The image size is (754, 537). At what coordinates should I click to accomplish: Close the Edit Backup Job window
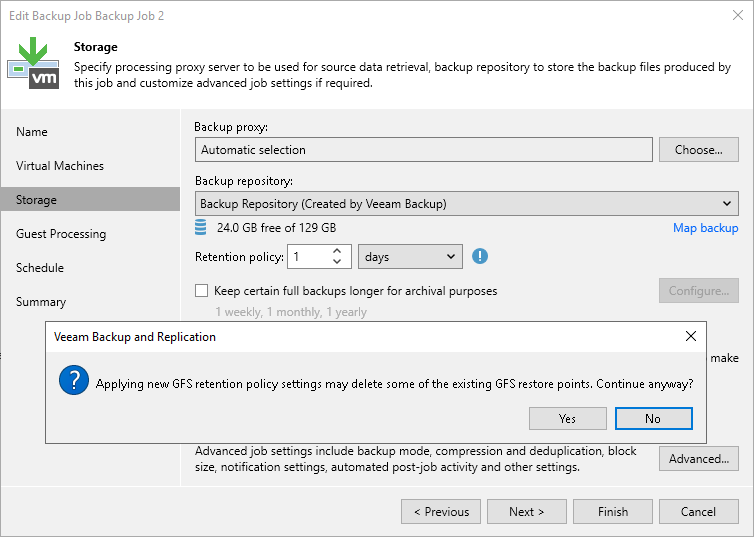738,15
